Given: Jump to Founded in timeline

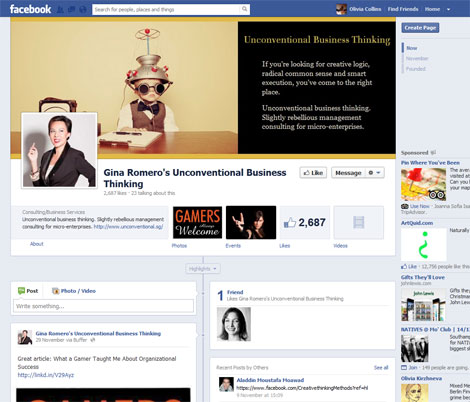Looking at the screenshot, I should click(x=416, y=69).
